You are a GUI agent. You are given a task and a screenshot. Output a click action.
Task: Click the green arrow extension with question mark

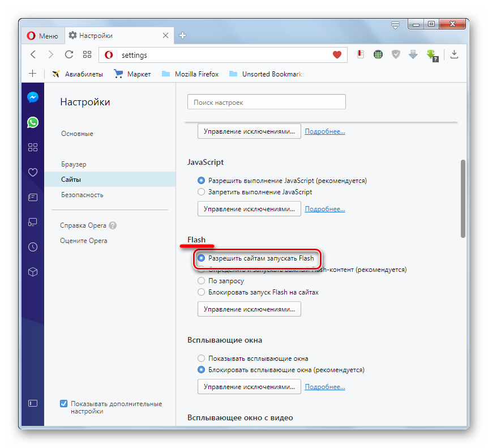[x=432, y=56]
